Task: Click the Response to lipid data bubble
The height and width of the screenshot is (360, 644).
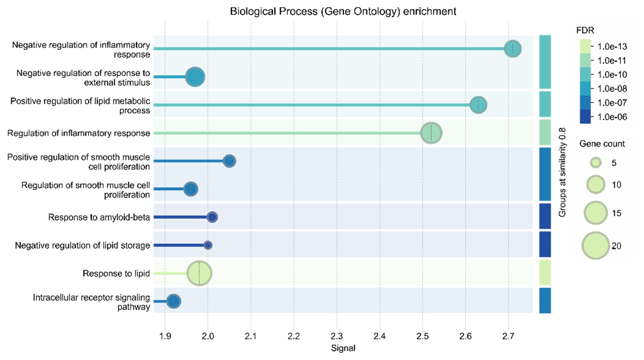Action: coord(199,273)
